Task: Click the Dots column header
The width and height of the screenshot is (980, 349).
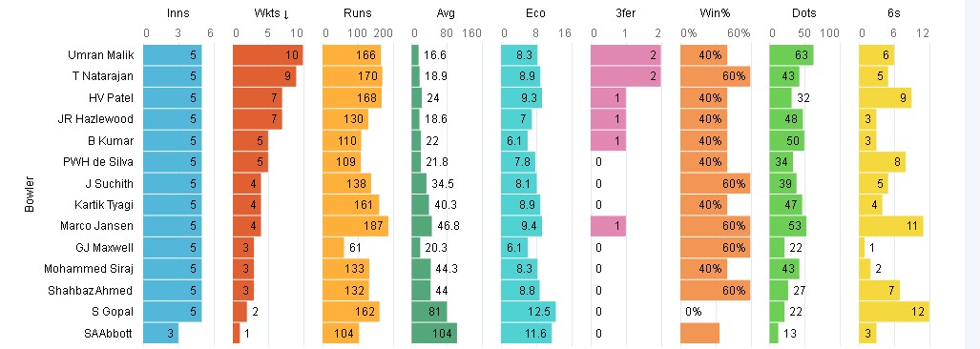Action: click(x=803, y=13)
